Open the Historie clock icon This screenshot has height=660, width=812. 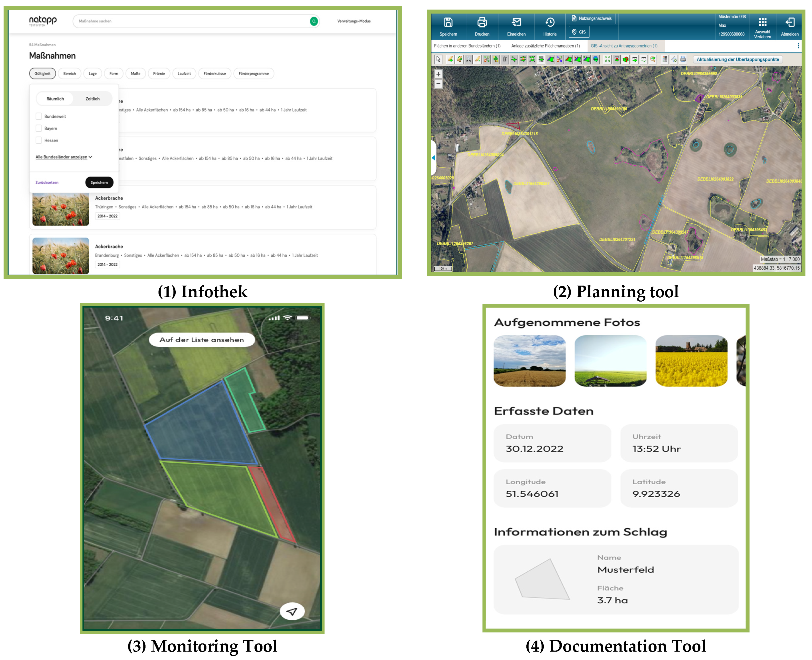(x=550, y=22)
